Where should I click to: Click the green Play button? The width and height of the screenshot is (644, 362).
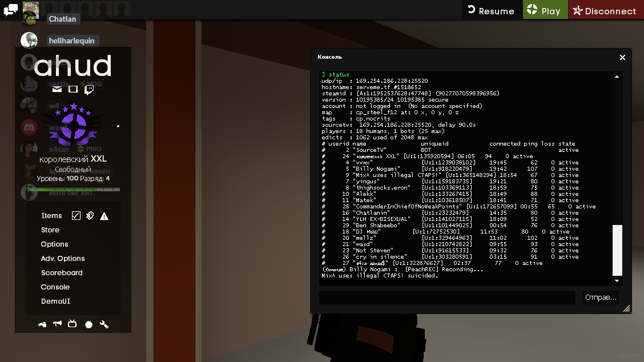[545, 11]
